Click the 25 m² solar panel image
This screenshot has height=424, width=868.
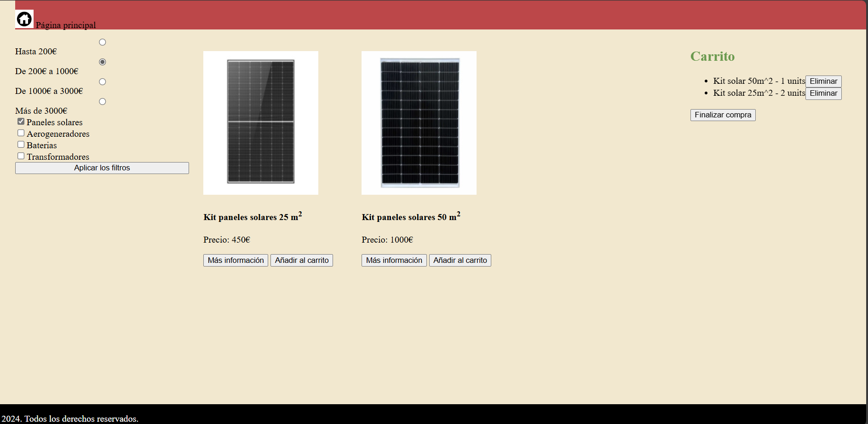(261, 122)
